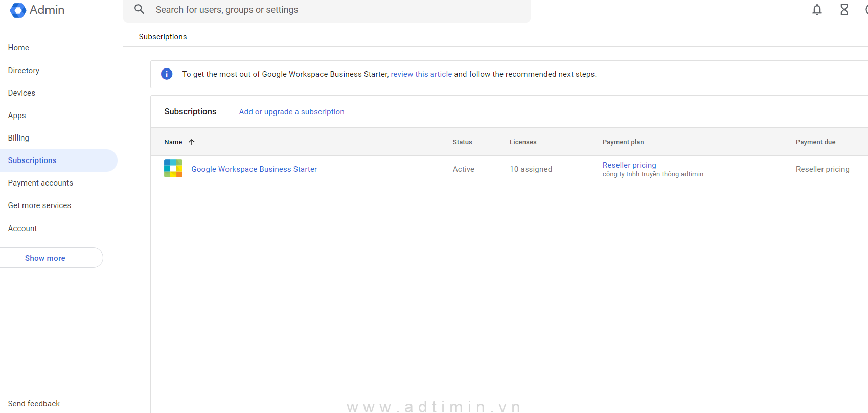868x413 pixels.
Task: Select Subscriptions in sidebar
Action: pos(59,160)
